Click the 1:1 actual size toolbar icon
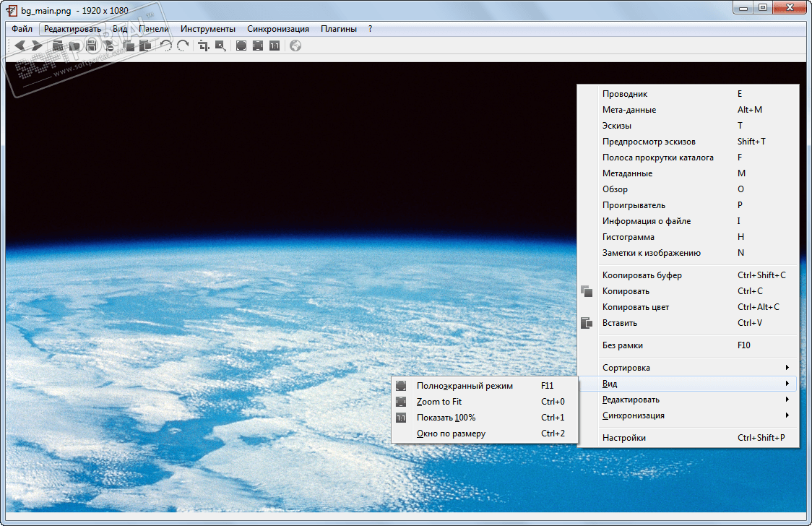The width and height of the screenshot is (812, 526). tap(275, 46)
